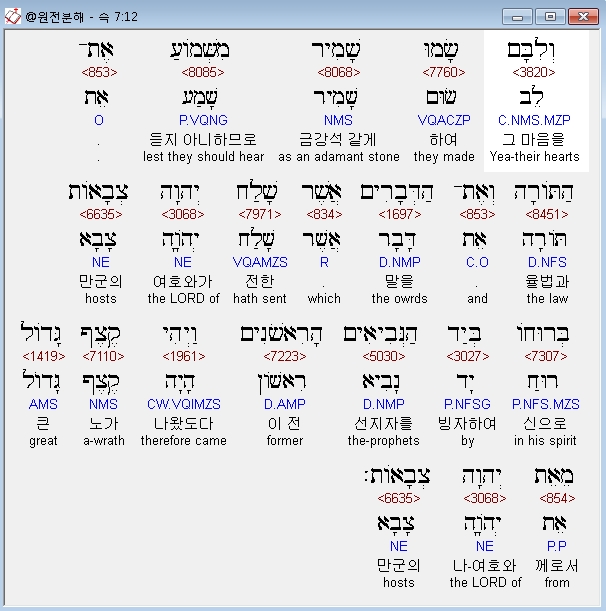Click parsing code VQACZP
This screenshot has height=611, width=606.
tap(444, 120)
